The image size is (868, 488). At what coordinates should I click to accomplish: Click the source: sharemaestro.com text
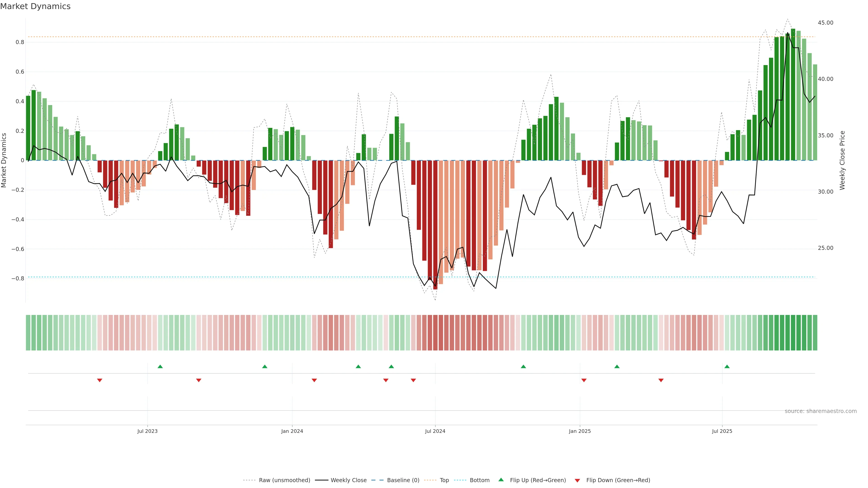pos(821,411)
